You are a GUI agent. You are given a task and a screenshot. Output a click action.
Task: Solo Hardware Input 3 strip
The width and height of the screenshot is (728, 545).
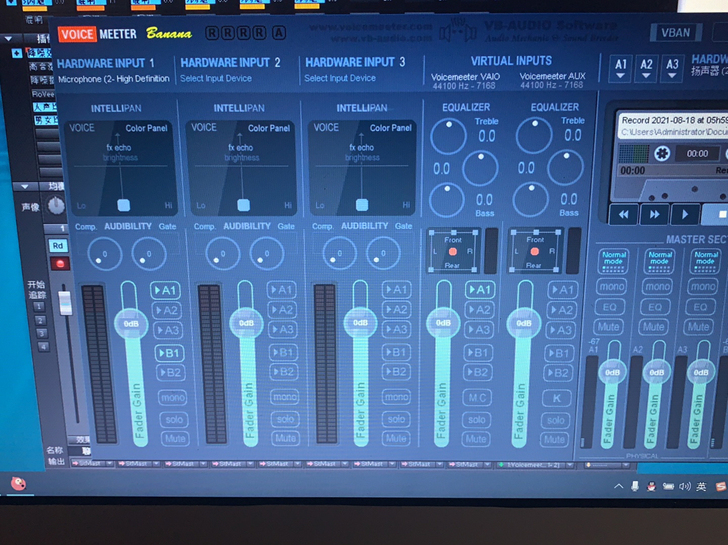pos(396,419)
